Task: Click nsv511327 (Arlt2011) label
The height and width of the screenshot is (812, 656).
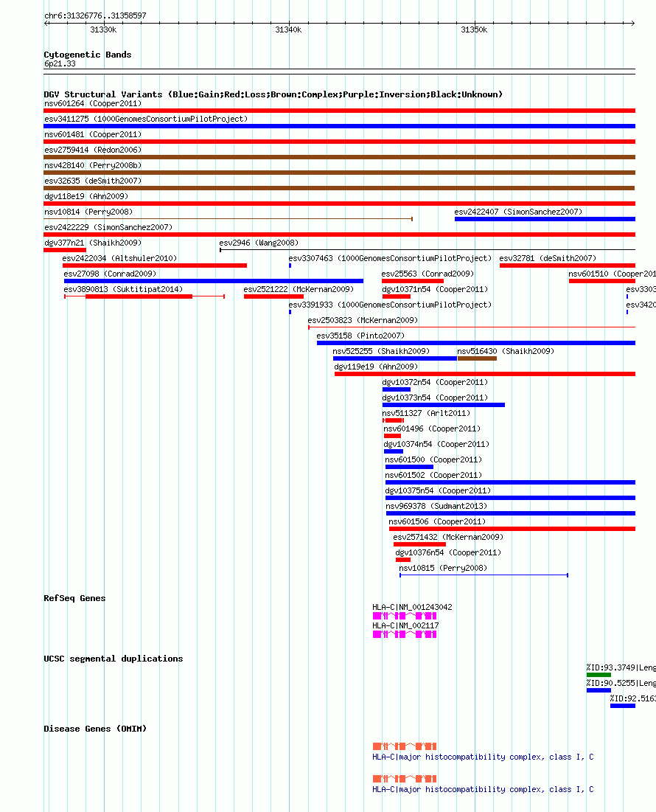Action: (x=426, y=414)
